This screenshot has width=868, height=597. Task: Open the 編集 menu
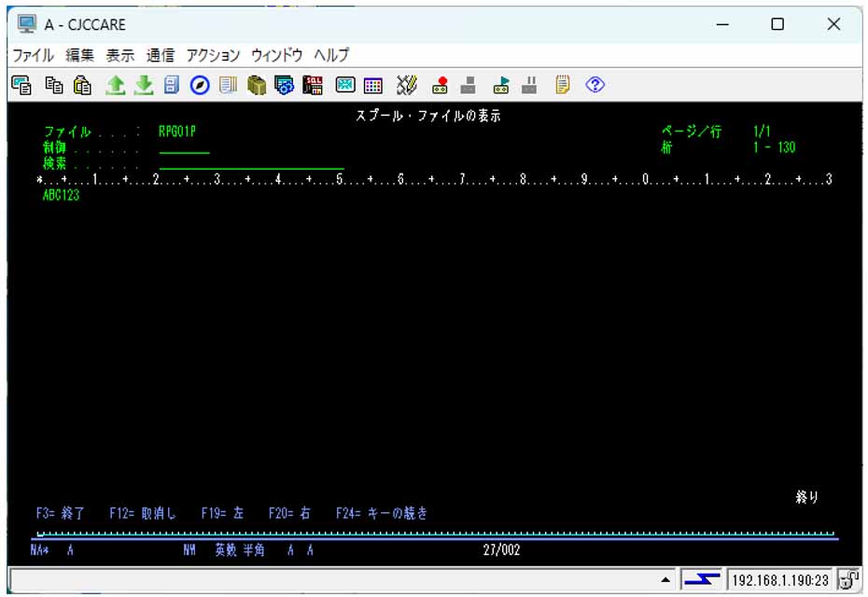coord(80,55)
